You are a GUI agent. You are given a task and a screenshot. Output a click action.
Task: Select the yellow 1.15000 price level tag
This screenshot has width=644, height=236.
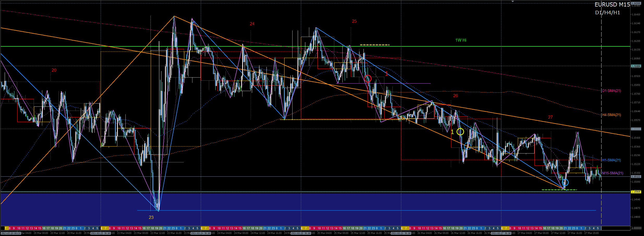point(636,192)
